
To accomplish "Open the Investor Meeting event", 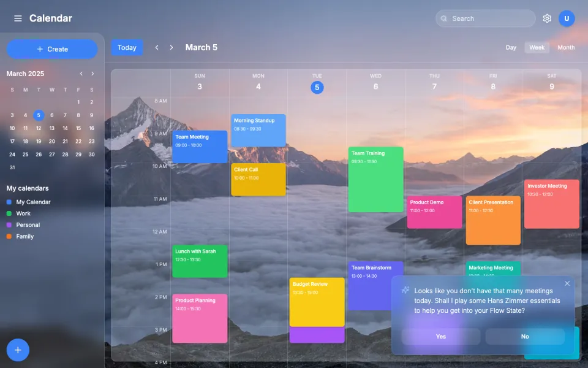I will [x=552, y=204].
